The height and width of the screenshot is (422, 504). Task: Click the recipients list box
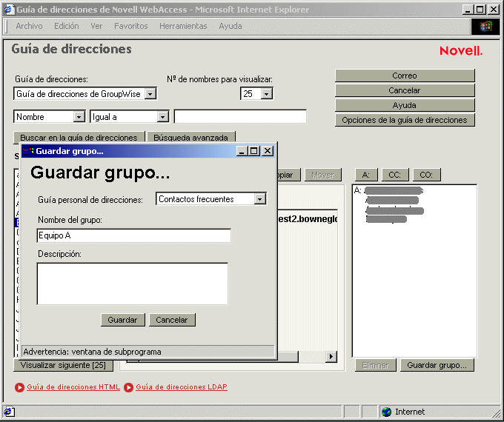[414, 271]
